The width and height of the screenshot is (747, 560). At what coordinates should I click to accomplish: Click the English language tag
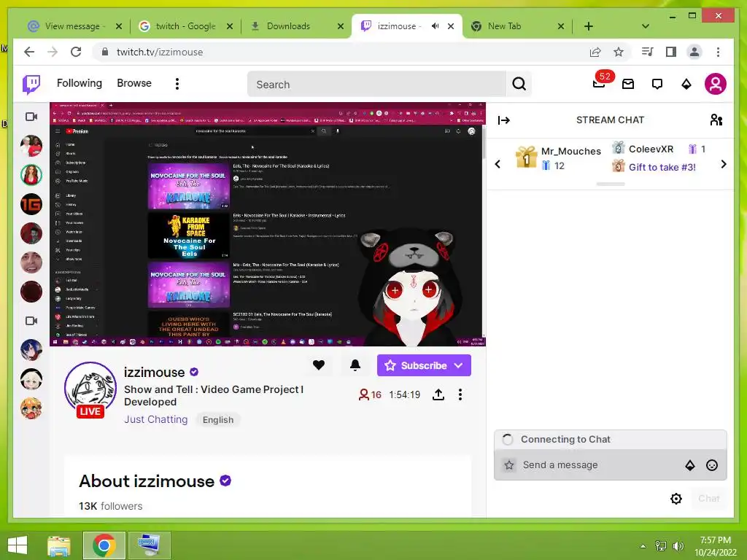point(218,420)
